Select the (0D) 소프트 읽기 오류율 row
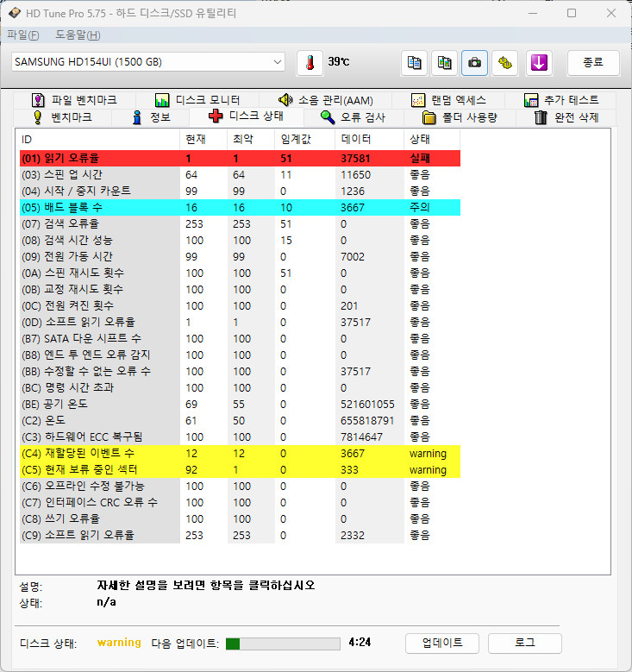The width and height of the screenshot is (632, 672). pos(240,323)
